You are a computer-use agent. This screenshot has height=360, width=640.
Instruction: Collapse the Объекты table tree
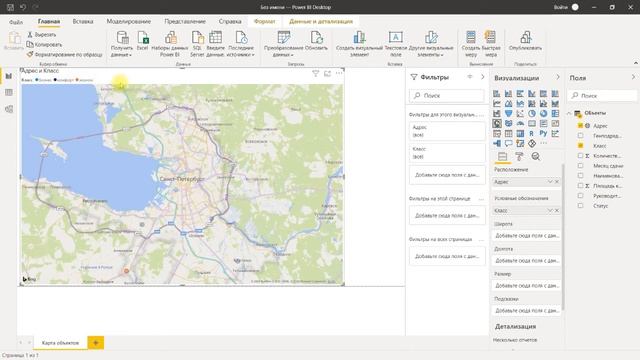(x=569, y=113)
